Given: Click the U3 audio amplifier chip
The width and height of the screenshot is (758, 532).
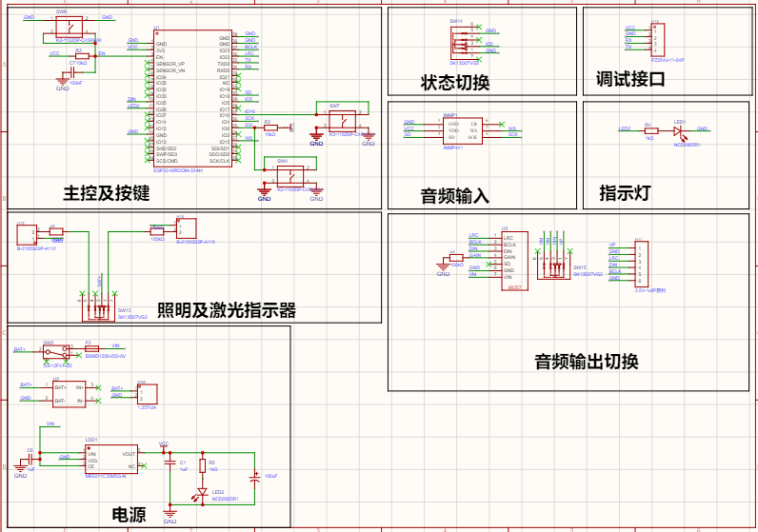Looking at the screenshot, I should point(514,261).
